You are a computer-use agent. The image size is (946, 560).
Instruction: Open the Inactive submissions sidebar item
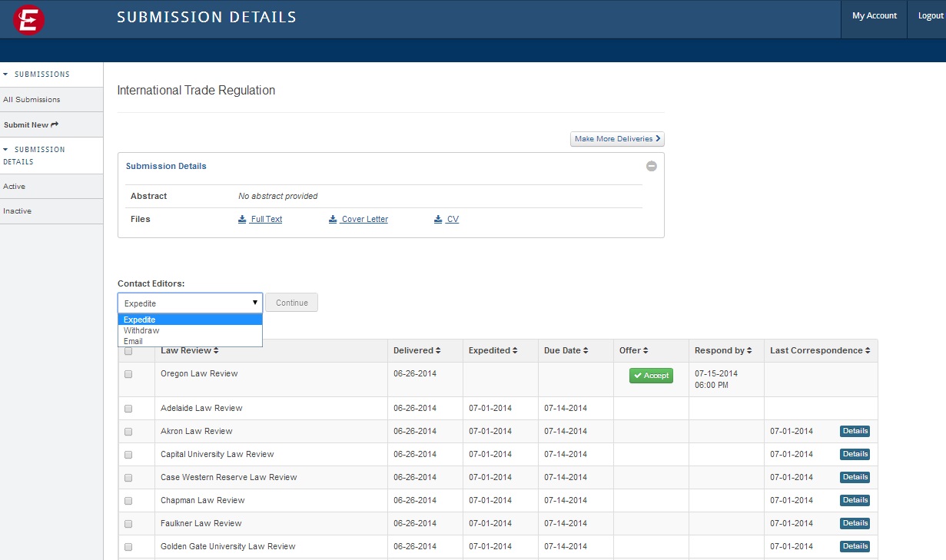[x=18, y=211]
